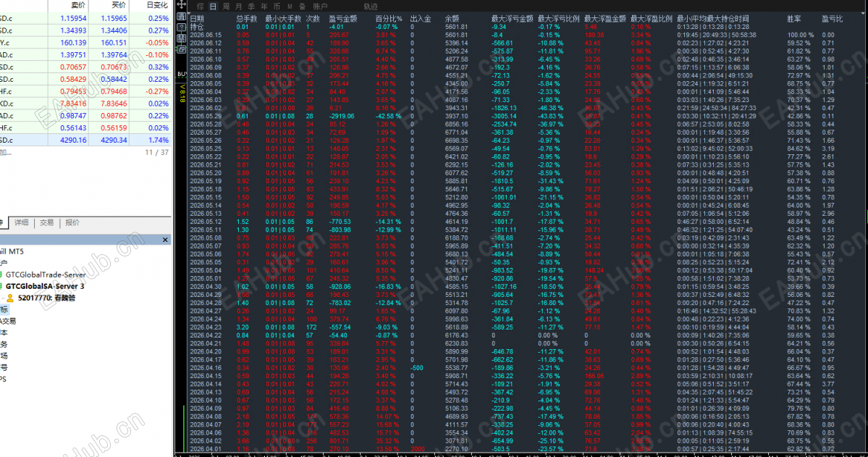The height and width of the screenshot is (457, 868).
Task: Click the 次数 column header
Action: 313,19
